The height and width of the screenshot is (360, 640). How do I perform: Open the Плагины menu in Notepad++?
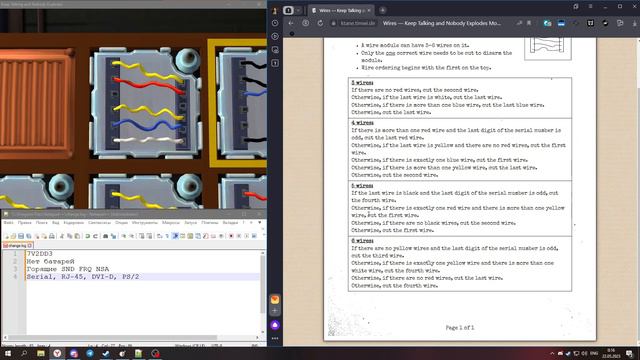click(210, 223)
